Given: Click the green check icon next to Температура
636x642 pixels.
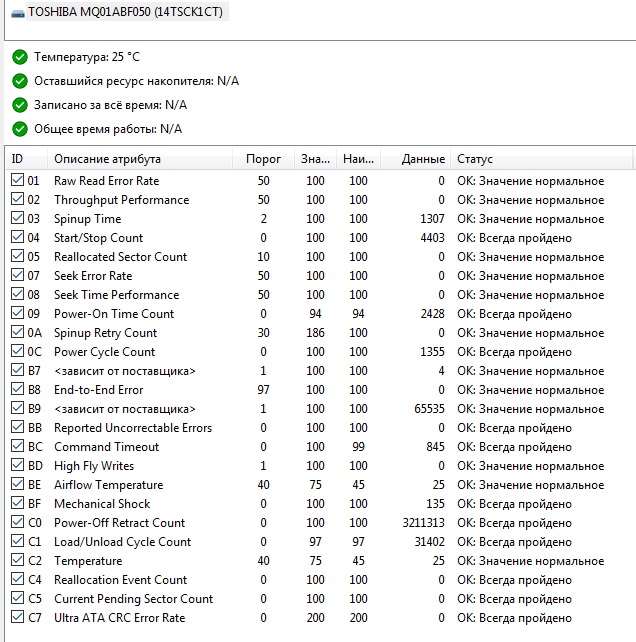Looking at the screenshot, I should 20,56.
